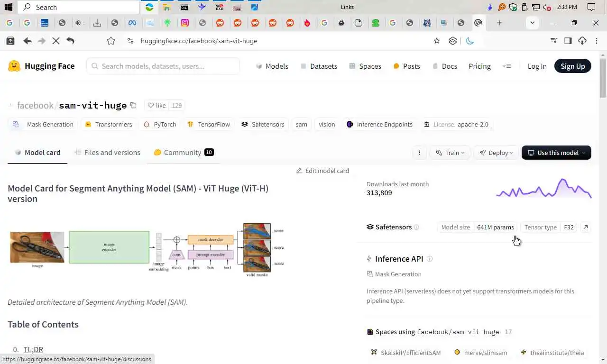Toggle the browser sidebar panel icon
This screenshot has height=364, width=607.
[x=568, y=41]
